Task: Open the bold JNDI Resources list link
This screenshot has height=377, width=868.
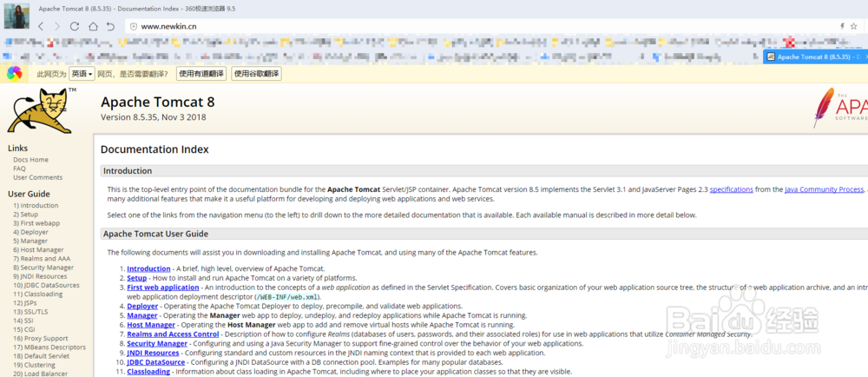Action: [x=153, y=354]
